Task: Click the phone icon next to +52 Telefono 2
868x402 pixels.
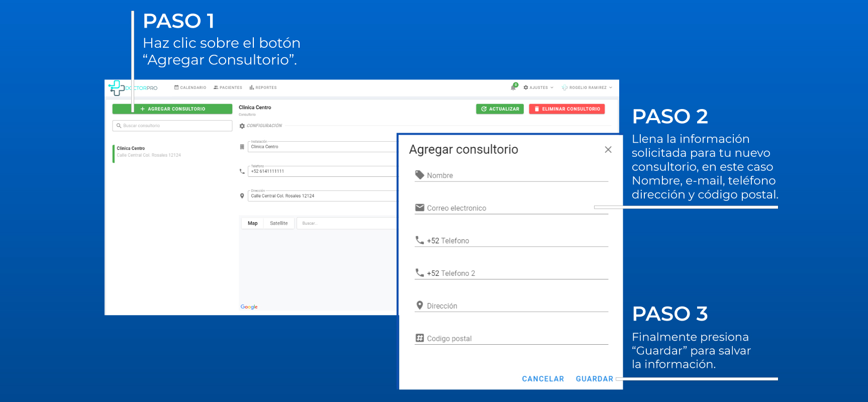Action: pyautogui.click(x=420, y=273)
